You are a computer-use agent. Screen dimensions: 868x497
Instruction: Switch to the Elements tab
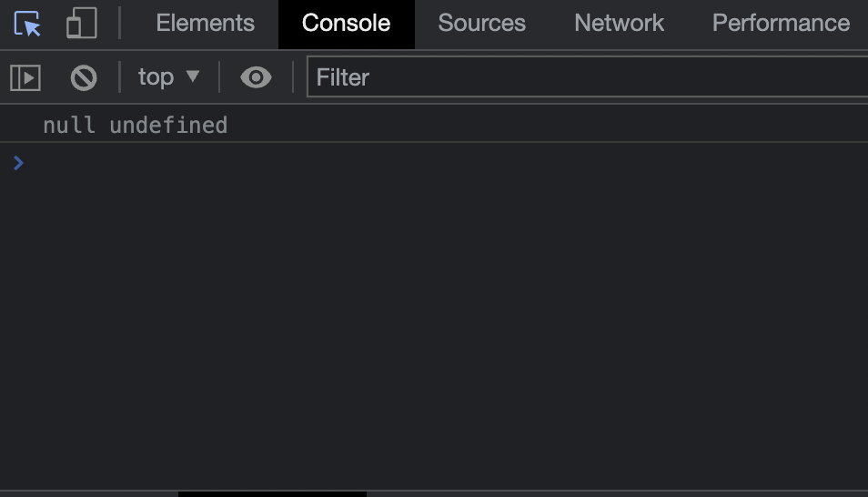(206, 24)
